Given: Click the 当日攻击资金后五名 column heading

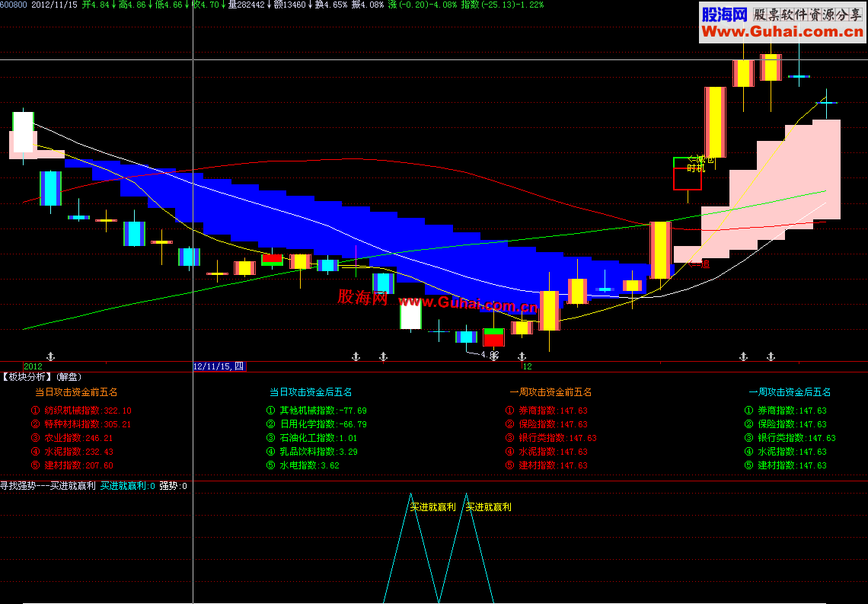Looking at the screenshot, I should [x=311, y=392].
